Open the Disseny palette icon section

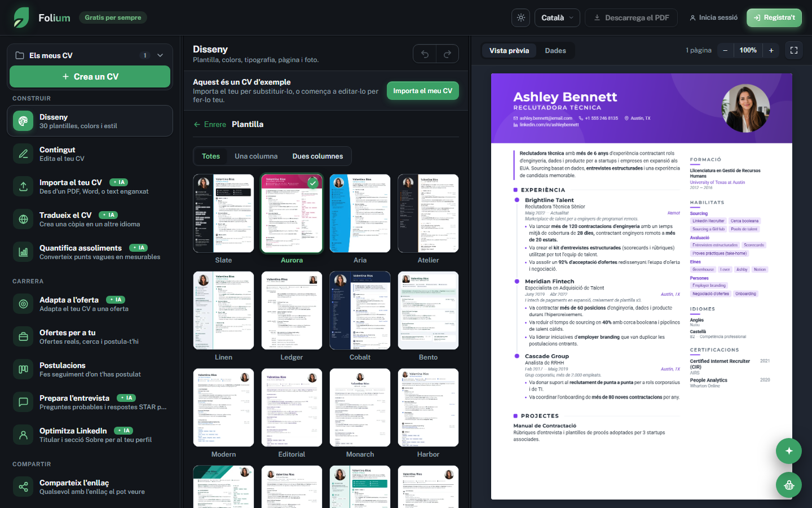pyautogui.click(x=23, y=121)
